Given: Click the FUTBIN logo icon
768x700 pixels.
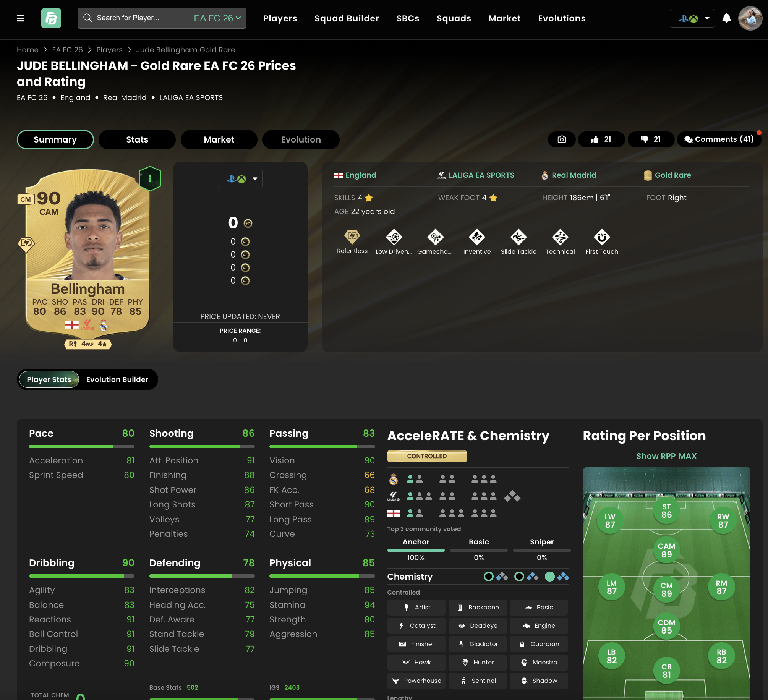Looking at the screenshot, I should [51, 18].
